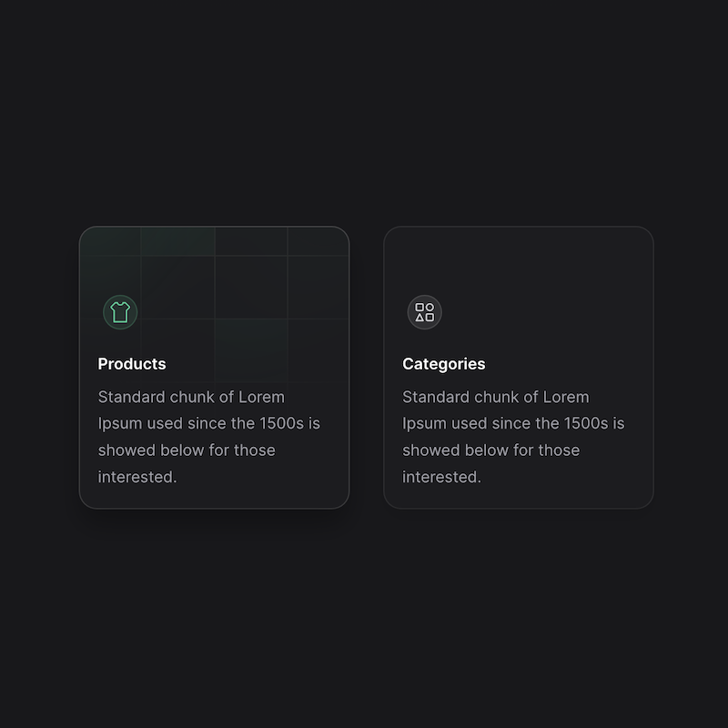This screenshot has width=728, height=728.
Task: Click the gray circular badge in Categories card
Action: tap(424, 312)
